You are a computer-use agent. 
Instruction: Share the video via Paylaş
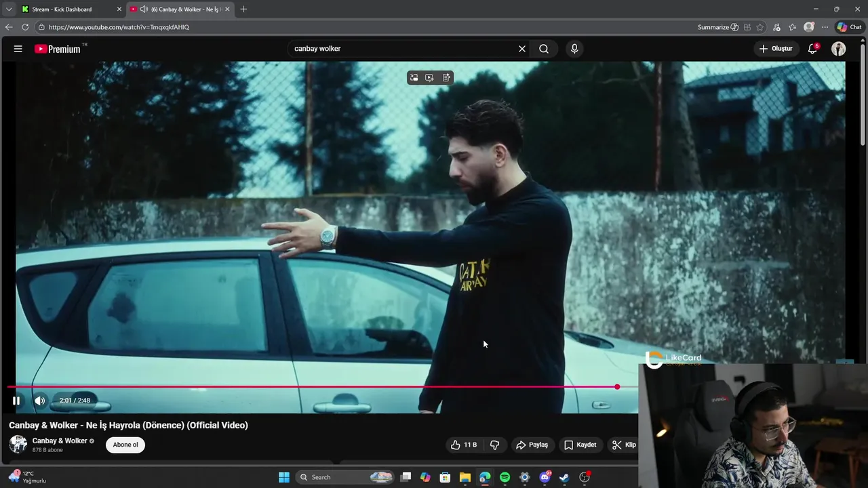tap(532, 445)
